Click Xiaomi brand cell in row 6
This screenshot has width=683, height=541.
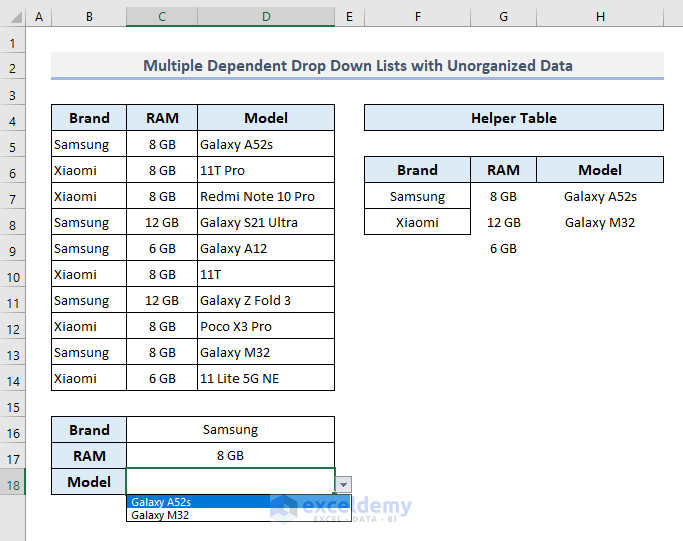click(89, 170)
